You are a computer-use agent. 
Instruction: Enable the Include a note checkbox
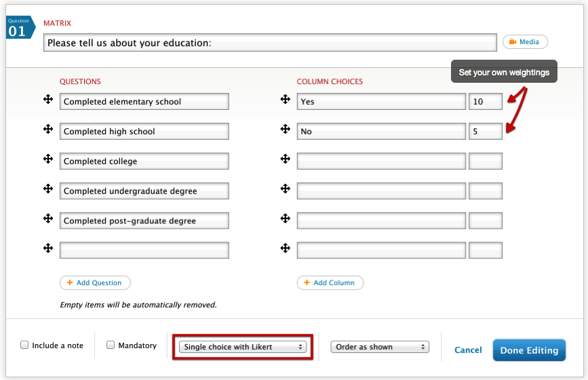25,345
